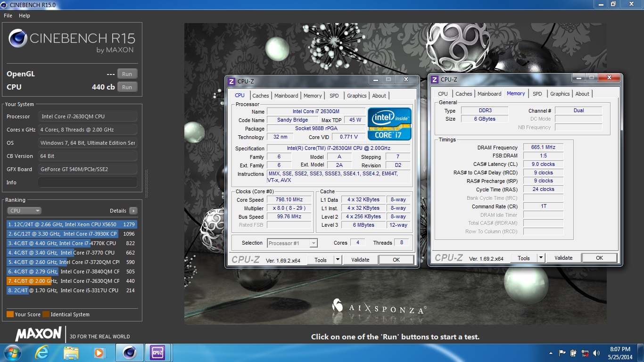
Task: Click the network tray icon
Action: (x=586, y=353)
